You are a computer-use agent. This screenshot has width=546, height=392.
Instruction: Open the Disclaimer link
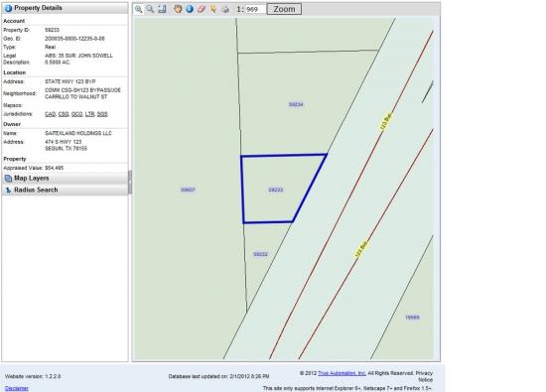tap(16, 388)
